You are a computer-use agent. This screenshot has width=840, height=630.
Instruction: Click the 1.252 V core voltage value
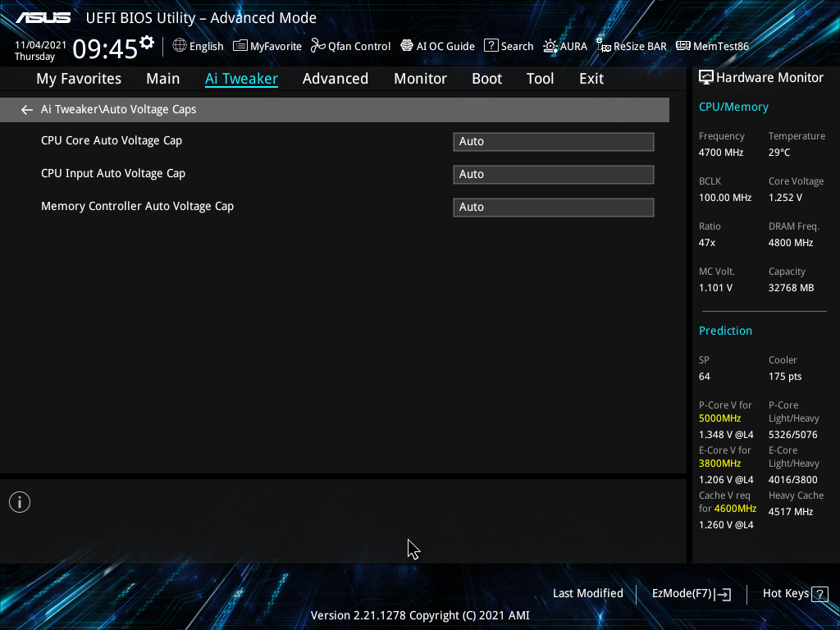point(785,197)
